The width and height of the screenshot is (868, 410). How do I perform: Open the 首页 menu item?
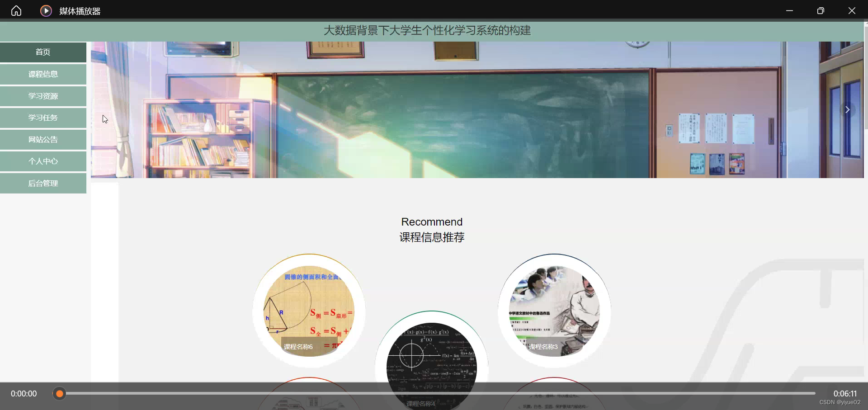[x=43, y=52]
